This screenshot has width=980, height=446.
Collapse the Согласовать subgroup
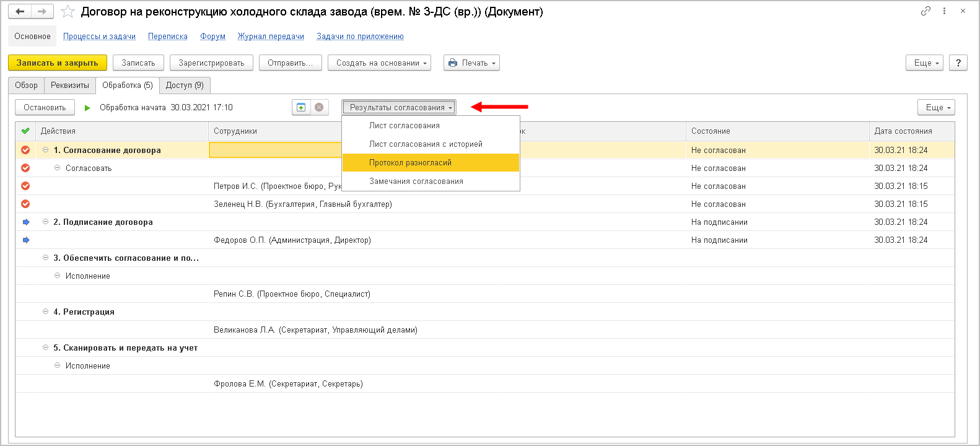click(x=58, y=168)
